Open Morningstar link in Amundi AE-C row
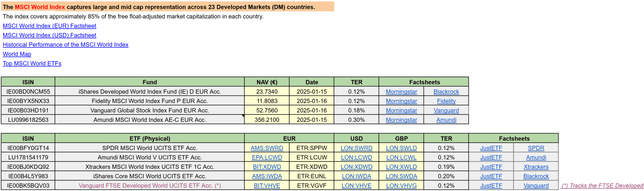This screenshot has height=191, width=644. tap(401, 120)
